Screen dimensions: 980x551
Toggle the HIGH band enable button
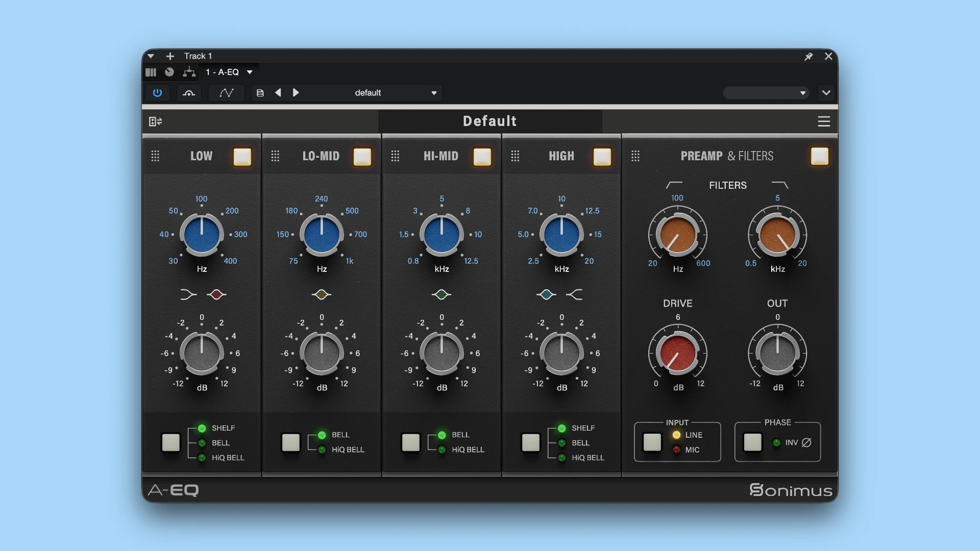602,157
